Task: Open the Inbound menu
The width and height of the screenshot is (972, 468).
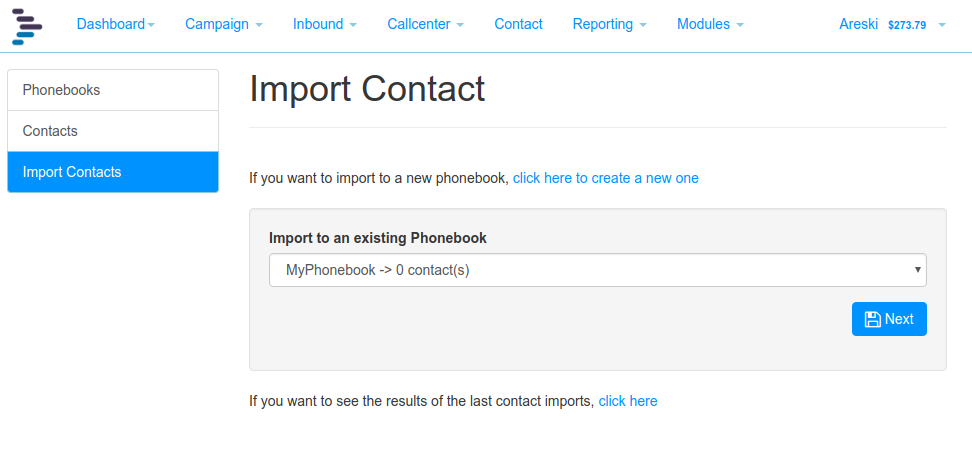Action: [325, 24]
